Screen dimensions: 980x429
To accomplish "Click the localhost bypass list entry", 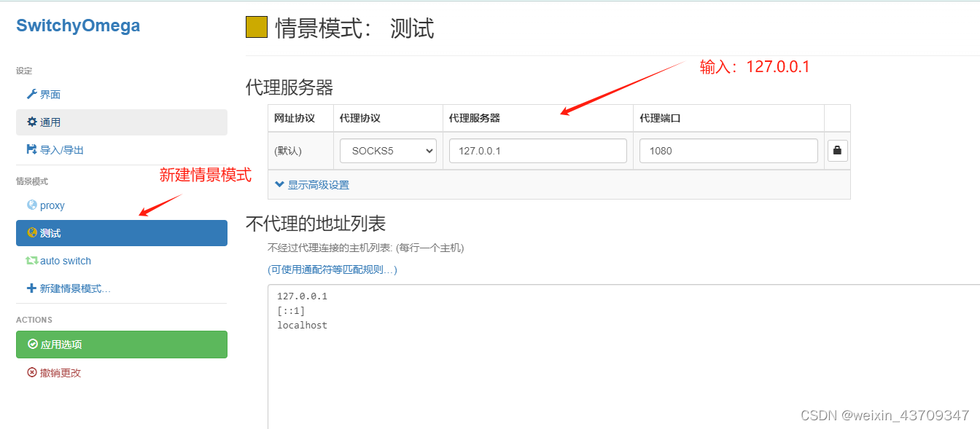I will [x=302, y=326].
